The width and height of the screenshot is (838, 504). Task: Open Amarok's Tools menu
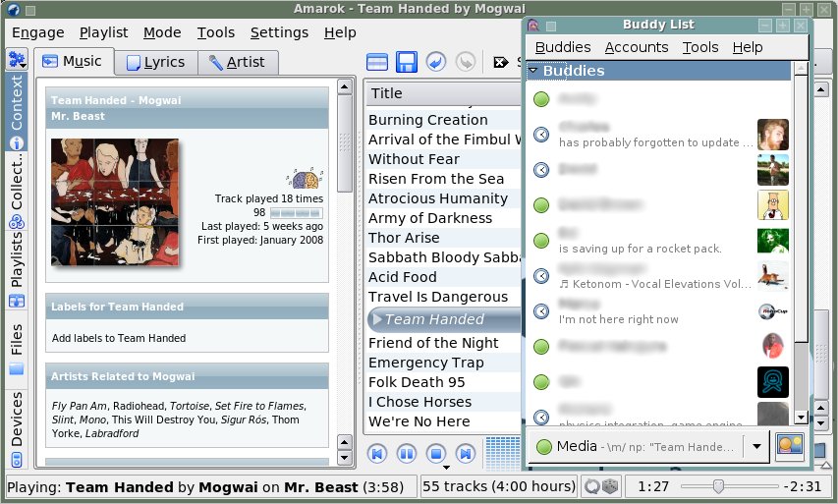click(x=216, y=32)
